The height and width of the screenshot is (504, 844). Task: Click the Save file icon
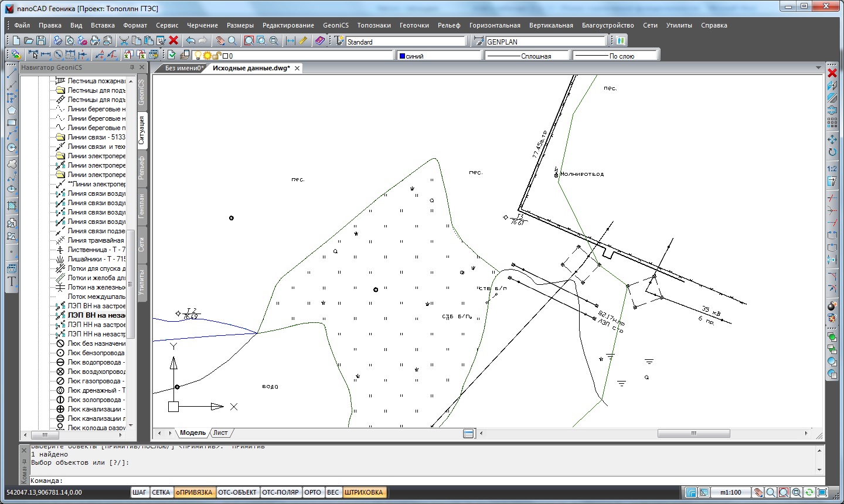[41, 40]
